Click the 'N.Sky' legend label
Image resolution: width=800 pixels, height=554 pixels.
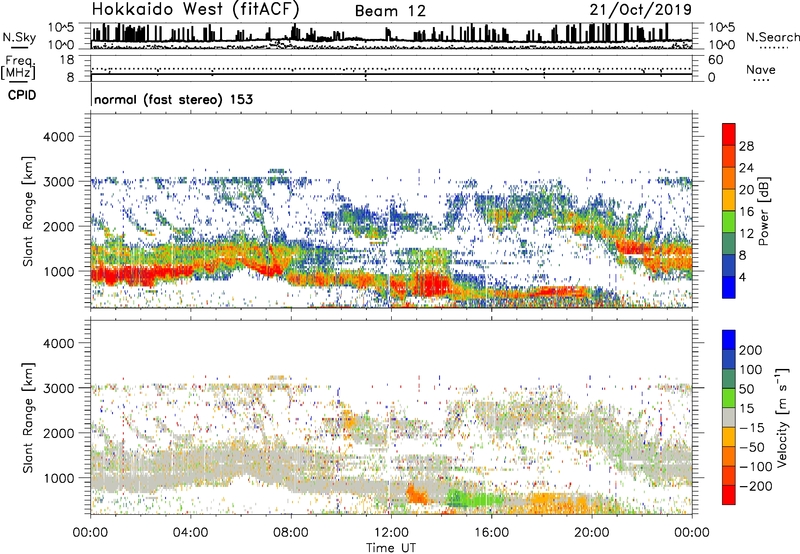click(x=19, y=37)
